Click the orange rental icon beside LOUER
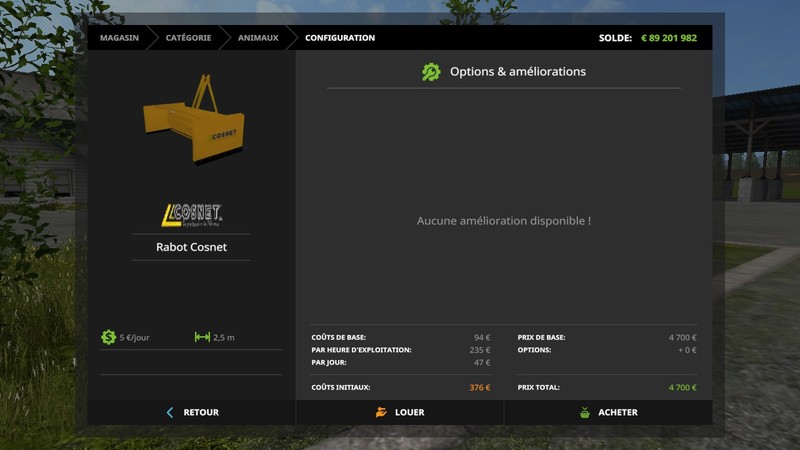 point(381,412)
